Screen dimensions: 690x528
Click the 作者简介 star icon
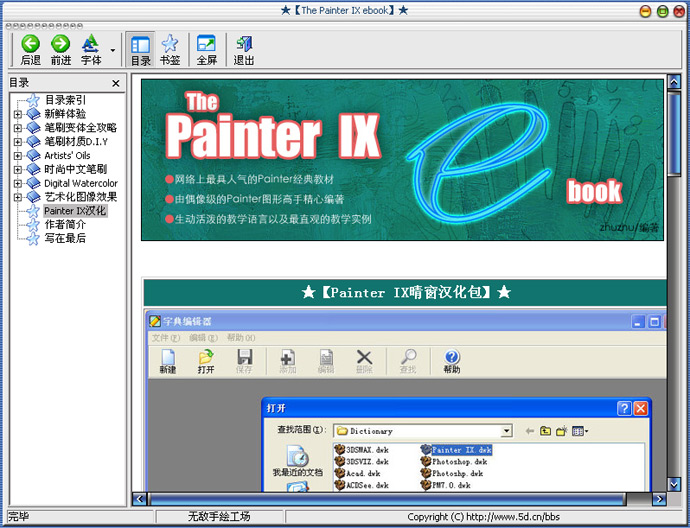coord(33,225)
